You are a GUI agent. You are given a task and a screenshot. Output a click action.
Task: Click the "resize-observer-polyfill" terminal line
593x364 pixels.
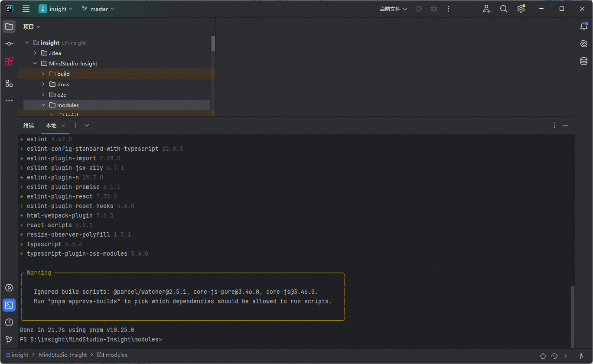pyautogui.click(x=75, y=234)
